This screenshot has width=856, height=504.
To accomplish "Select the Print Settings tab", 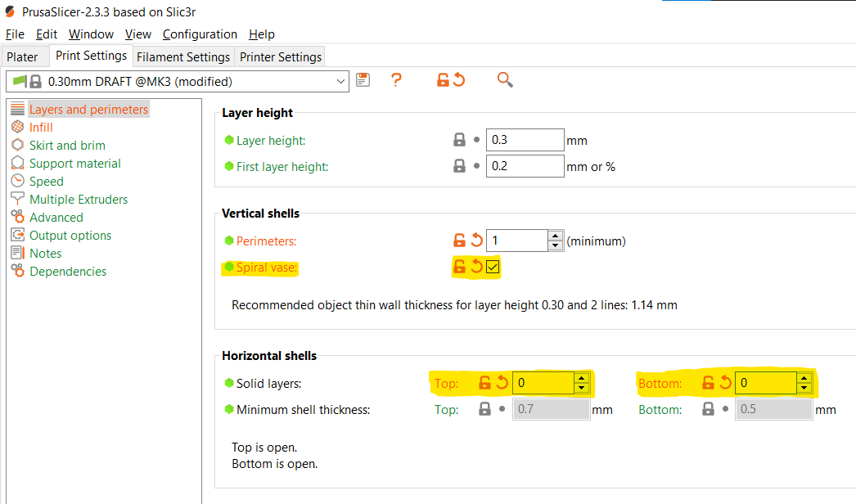I will tap(91, 56).
